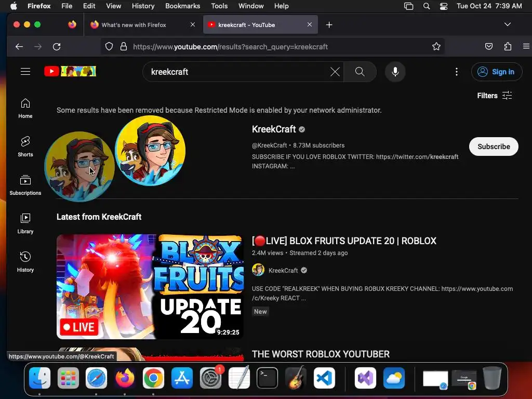Close the What's new with Firefox tab
Image resolution: width=532 pixels, height=399 pixels.
coord(193,24)
